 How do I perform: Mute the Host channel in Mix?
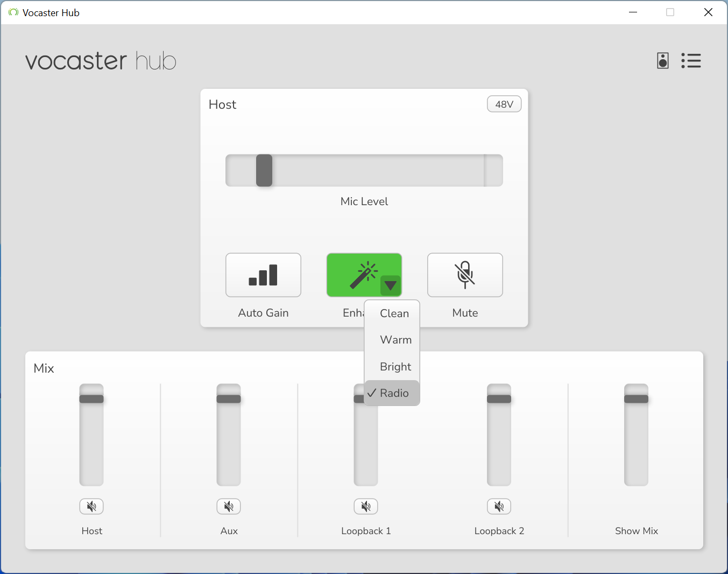pyautogui.click(x=91, y=506)
